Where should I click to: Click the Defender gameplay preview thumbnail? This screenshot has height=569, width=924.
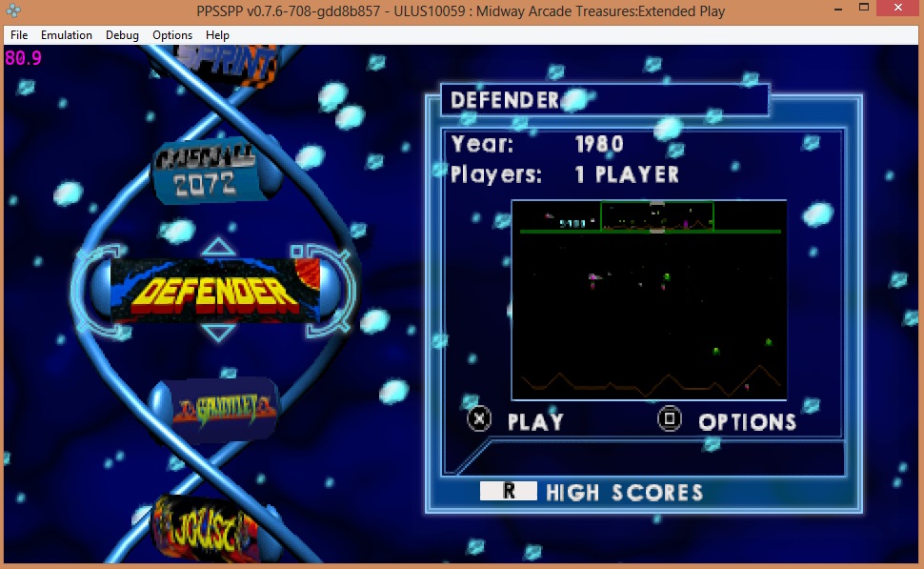(x=649, y=300)
